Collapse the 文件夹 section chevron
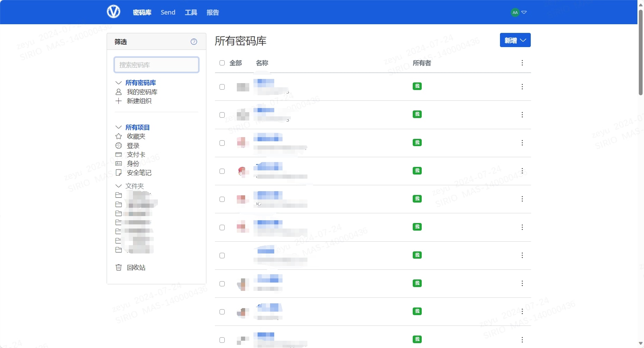644x348 pixels. tap(118, 186)
